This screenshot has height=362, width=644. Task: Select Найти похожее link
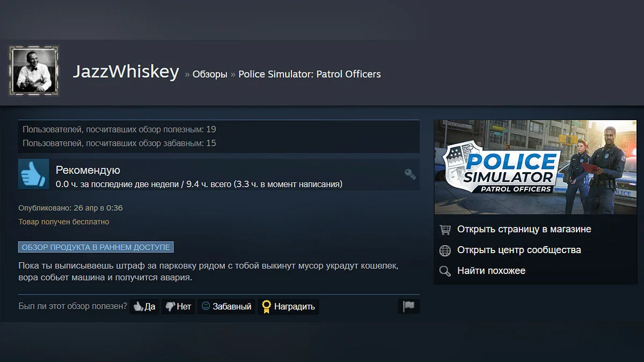(491, 271)
